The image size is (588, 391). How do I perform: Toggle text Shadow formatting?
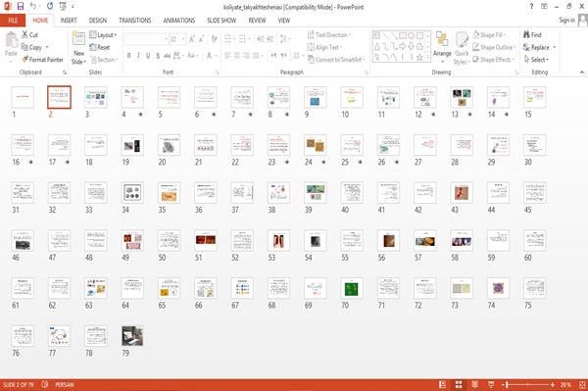pos(158,56)
